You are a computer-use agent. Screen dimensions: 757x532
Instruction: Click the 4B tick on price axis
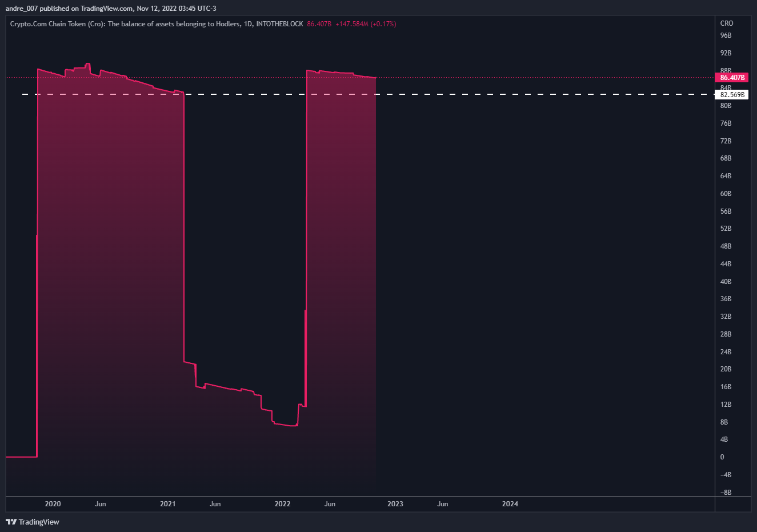coord(724,439)
